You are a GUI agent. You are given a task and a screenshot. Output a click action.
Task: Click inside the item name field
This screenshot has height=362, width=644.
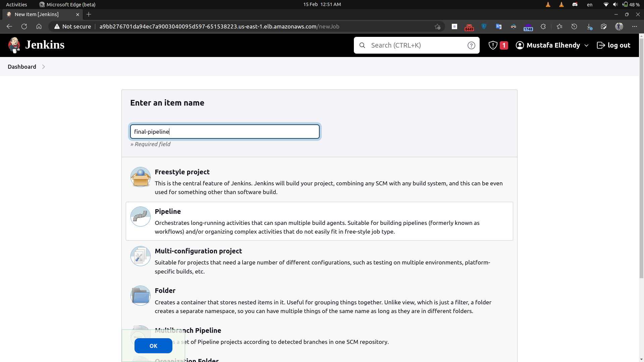click(225, 131)
